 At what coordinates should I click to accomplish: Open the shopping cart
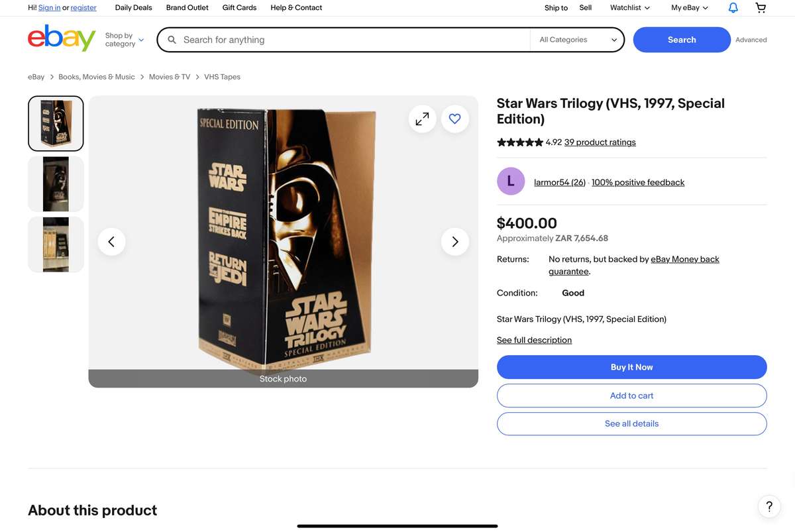coord(760,7)
